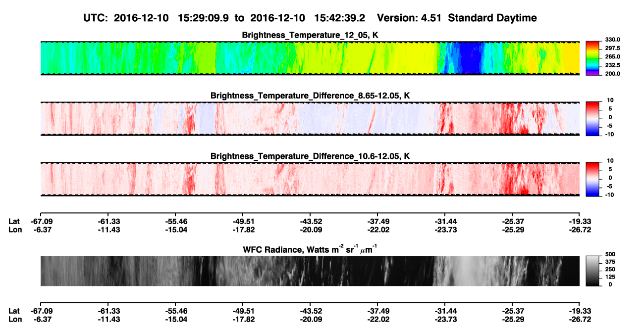
Task: Click longitude -26.72 on the upper axis
Action: (x=580, y=229)
